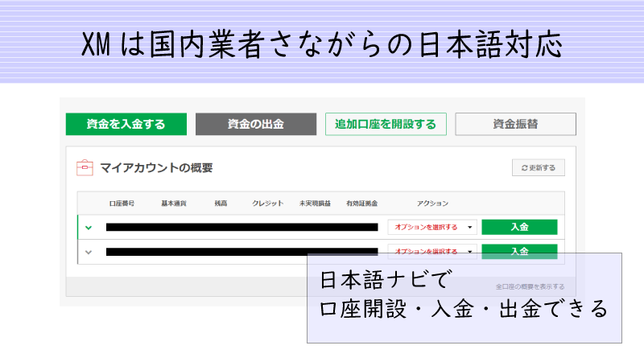
Task: Click the 資金振替 transfer button
Action: click(x=515, y=124)
